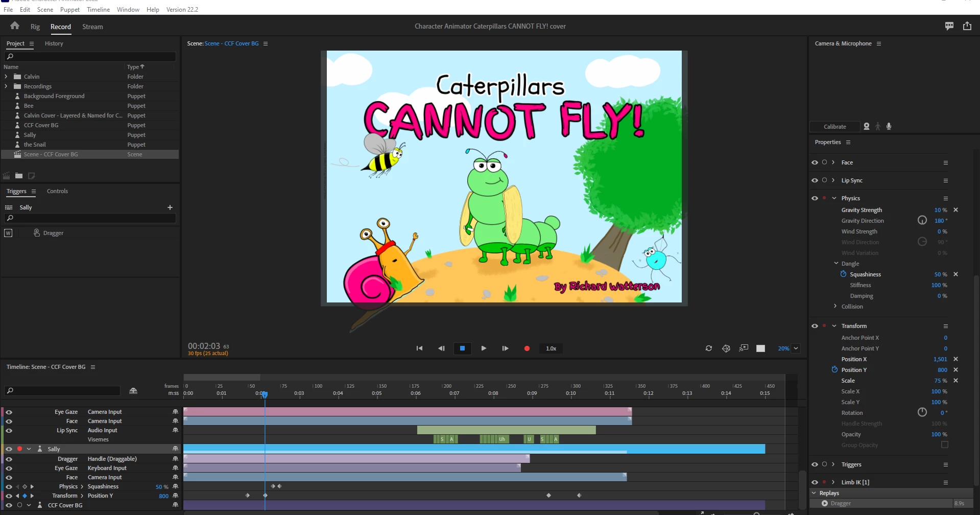Expand Limb IK [1] behavior
980x515 pixels.
tap(833, 482)
